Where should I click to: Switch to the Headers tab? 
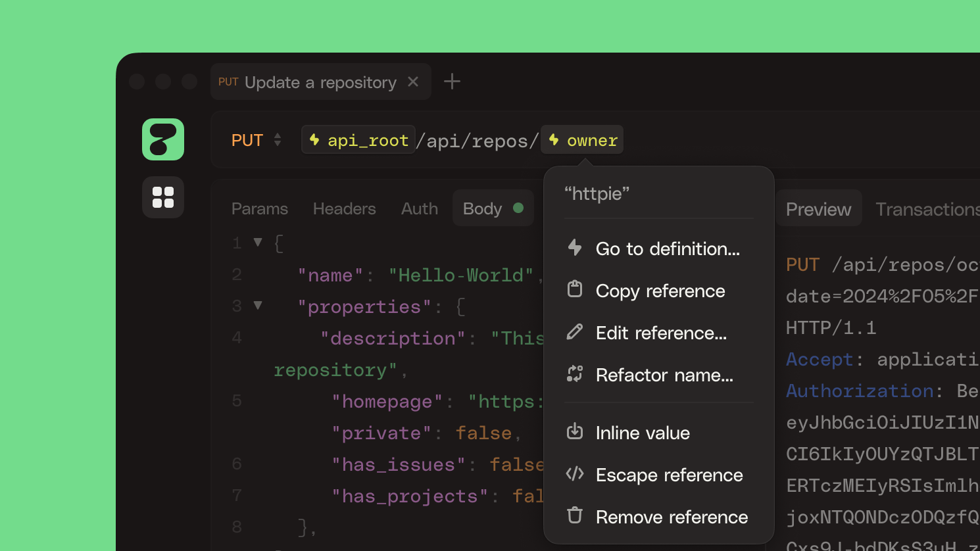point(344,209)
